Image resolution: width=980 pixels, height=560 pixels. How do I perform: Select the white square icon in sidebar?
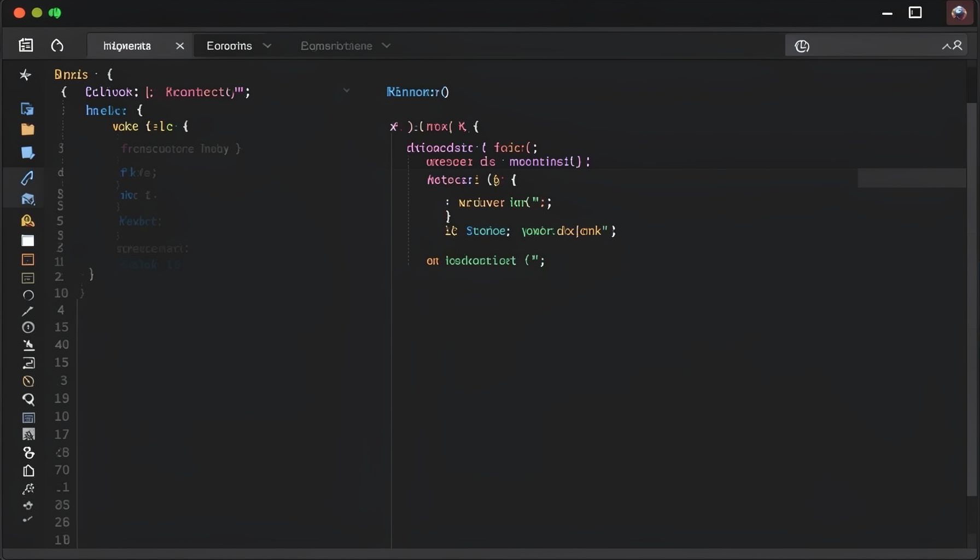27,241
